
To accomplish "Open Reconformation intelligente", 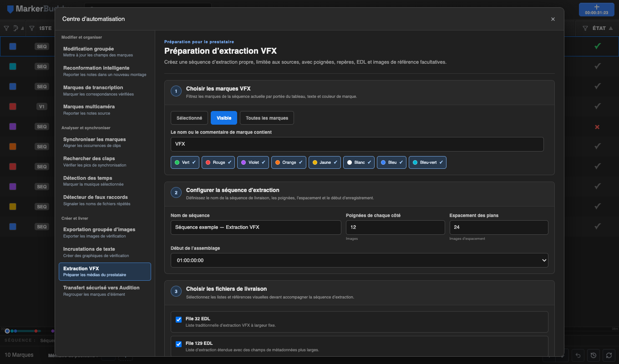I will pos(105,71).
